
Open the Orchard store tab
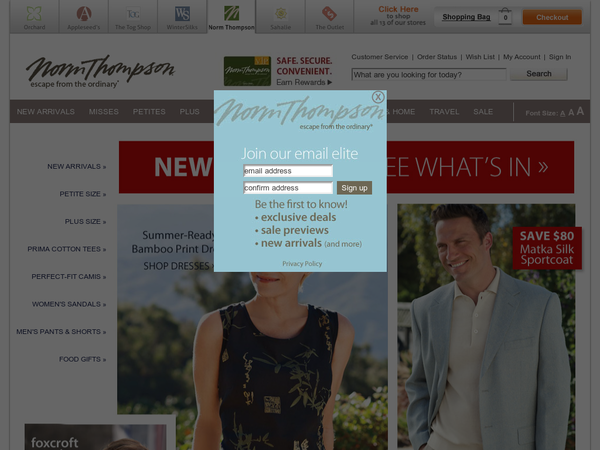pyautogui.click(x=34, y=17)
